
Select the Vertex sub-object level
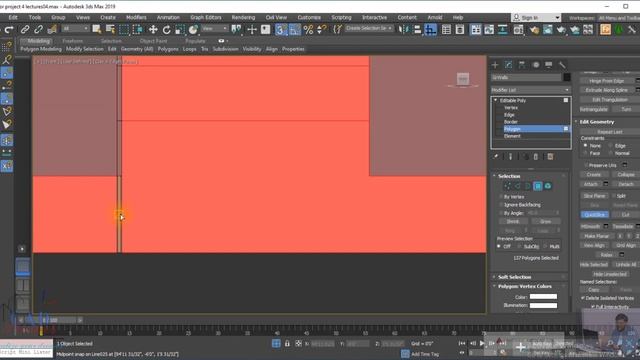[x=511, y=108]
